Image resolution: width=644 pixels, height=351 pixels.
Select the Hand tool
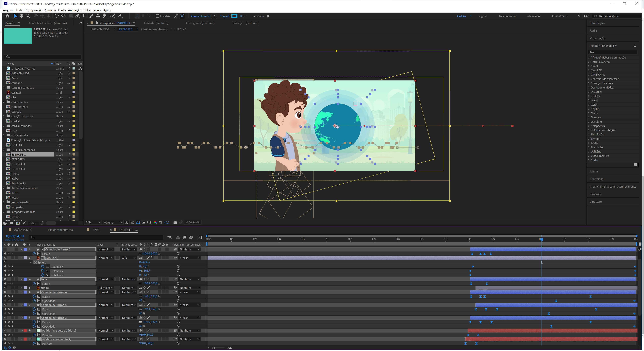[x=21, y=16]
